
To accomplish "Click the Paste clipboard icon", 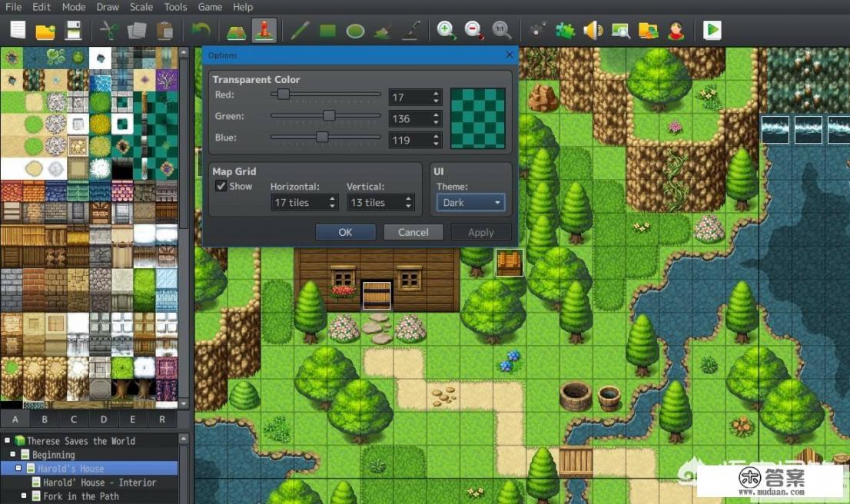I will [x=164, y=31].
